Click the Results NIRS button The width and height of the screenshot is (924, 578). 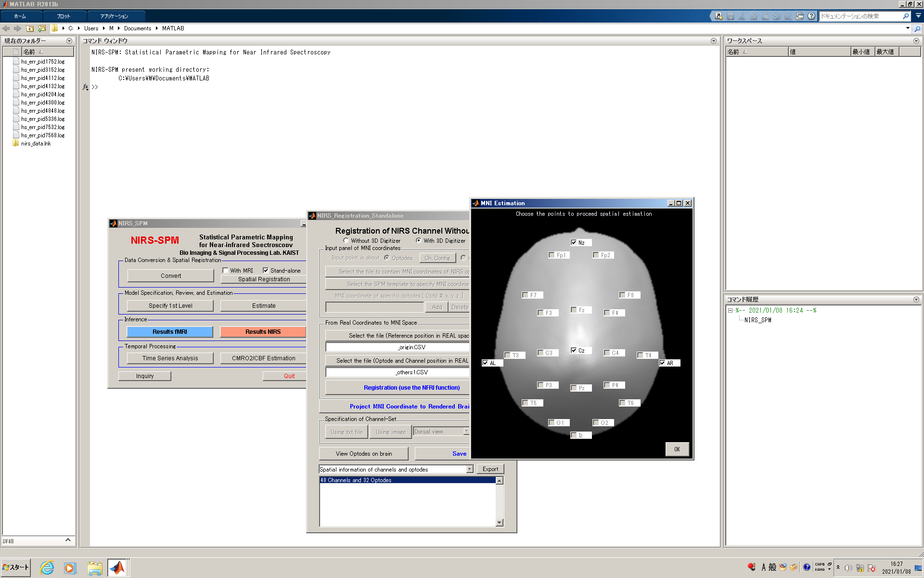(x=263, y=331)
